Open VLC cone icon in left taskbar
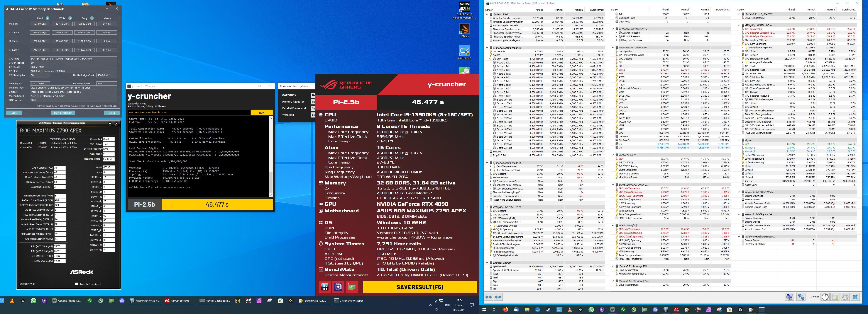The height and width of the screenshot is (314, 868). pyautogui.click(x=12, y=300)
